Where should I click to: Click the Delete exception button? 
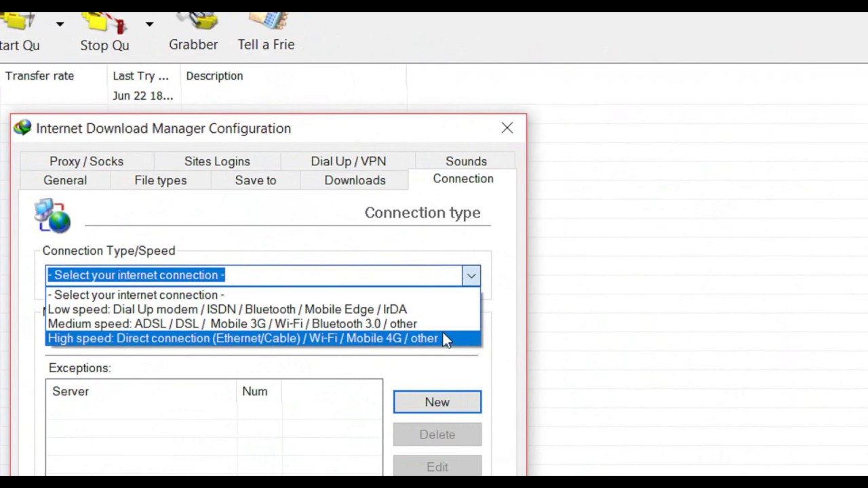point(437,434)
